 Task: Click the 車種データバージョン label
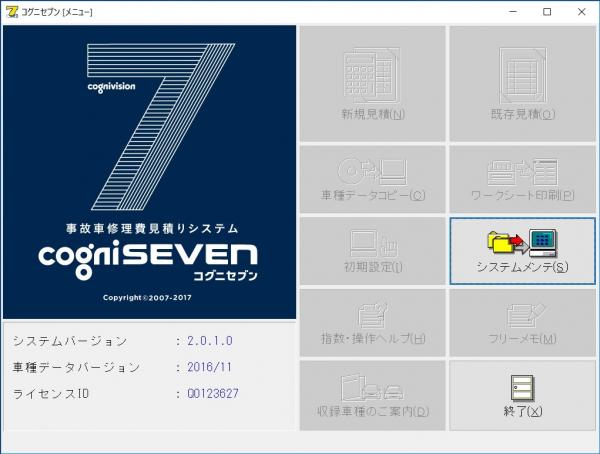[76, 367]
